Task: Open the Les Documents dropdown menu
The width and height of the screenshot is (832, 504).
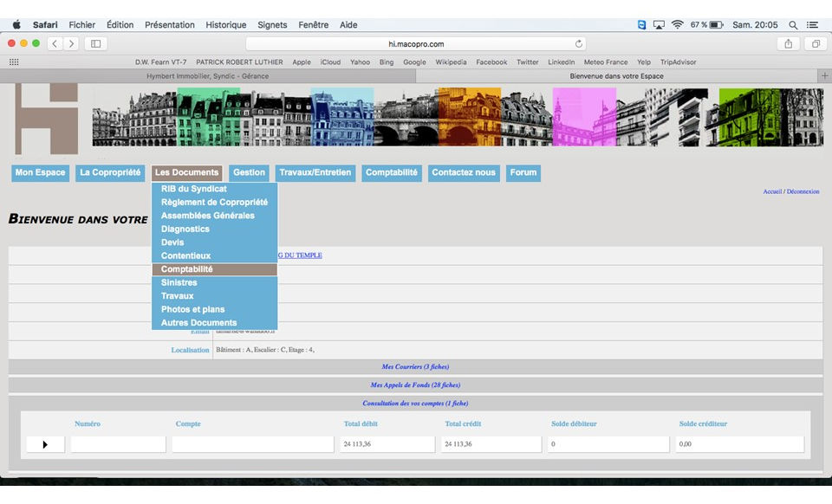Action: click(187, 173)
